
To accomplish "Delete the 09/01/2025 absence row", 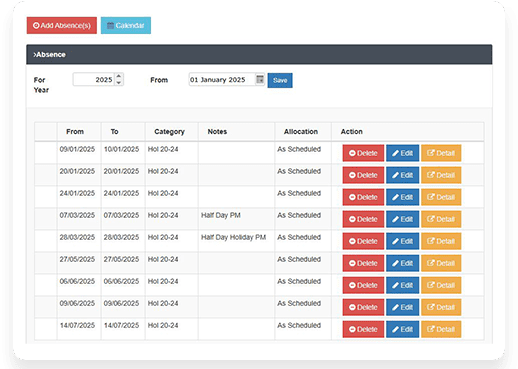I will [x=363, y=153].
